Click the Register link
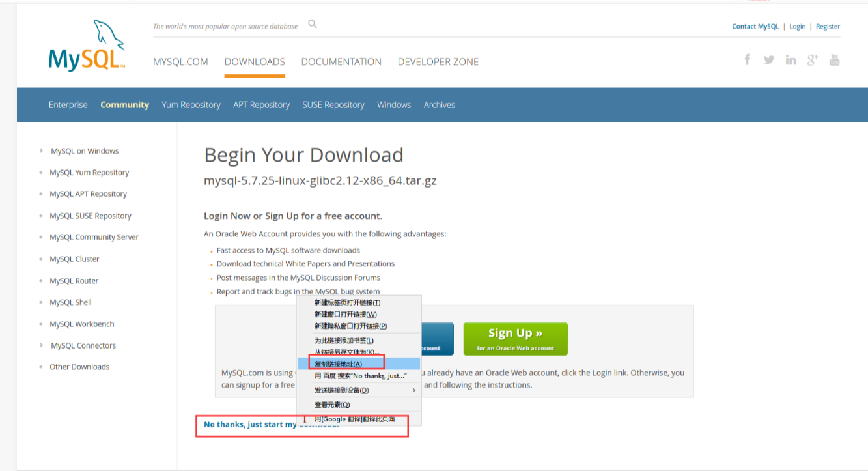This screenshot has width=868, height=471. (x=828, y=27)
